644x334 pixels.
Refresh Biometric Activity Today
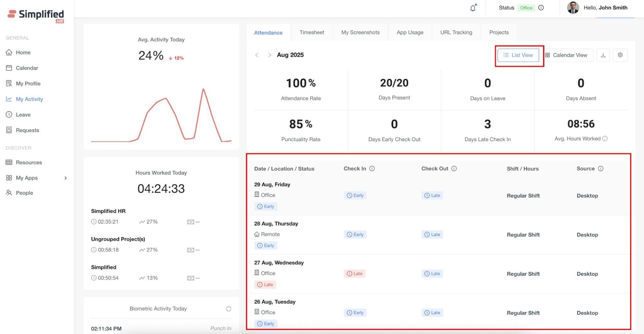coord(229,309)
